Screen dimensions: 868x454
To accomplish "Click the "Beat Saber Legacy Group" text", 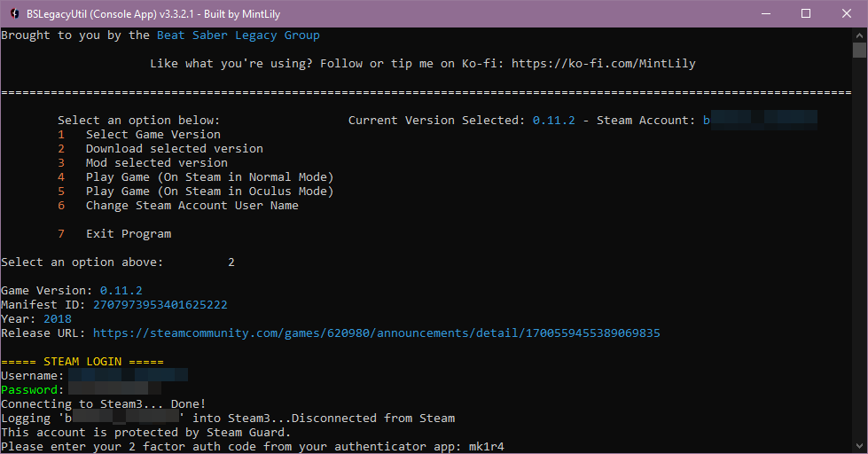I will coord(238,35).
